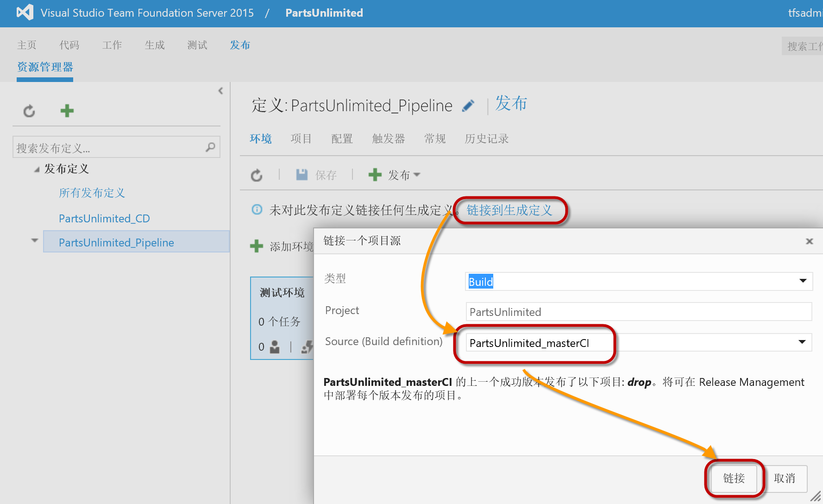Switch to the 环境 tab
Image resolution: width=823 pixels, height=504 pixels.
click(x=261, y=139)
